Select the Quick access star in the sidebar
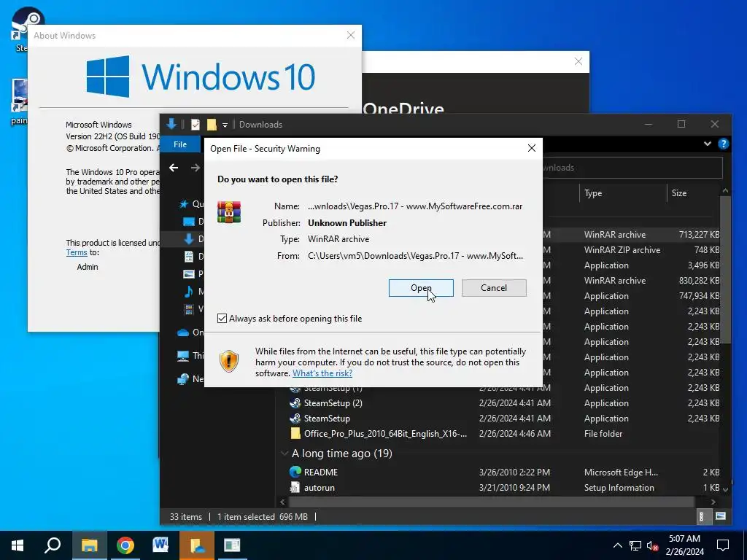747x560 pixels. (x=183, y=204)
